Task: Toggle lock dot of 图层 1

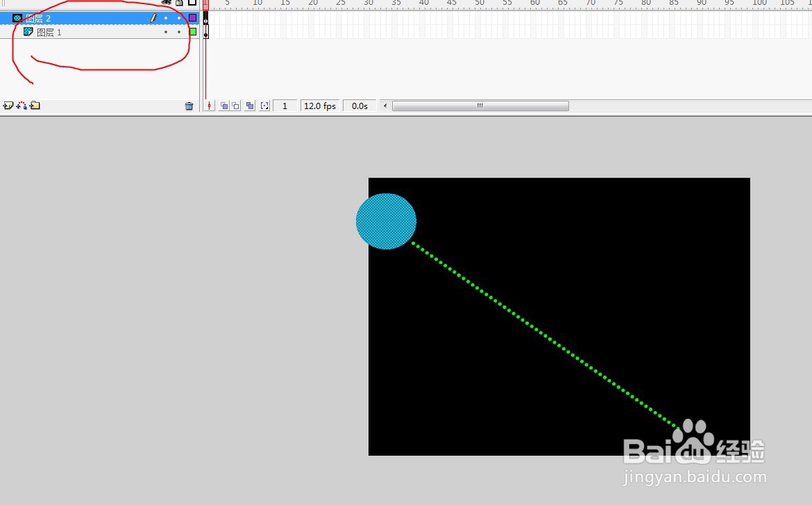Action: click(x=179, y=32)
